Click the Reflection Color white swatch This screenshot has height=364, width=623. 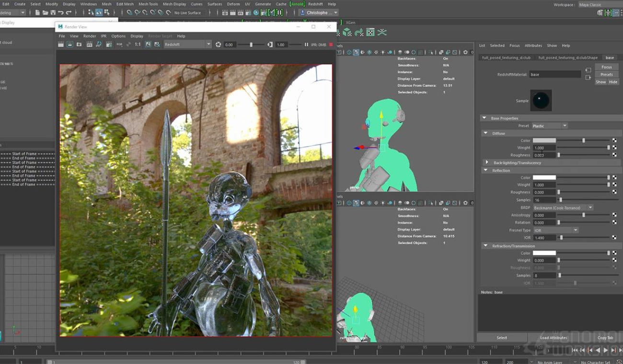pyautogui.click(x=544, y=178)
